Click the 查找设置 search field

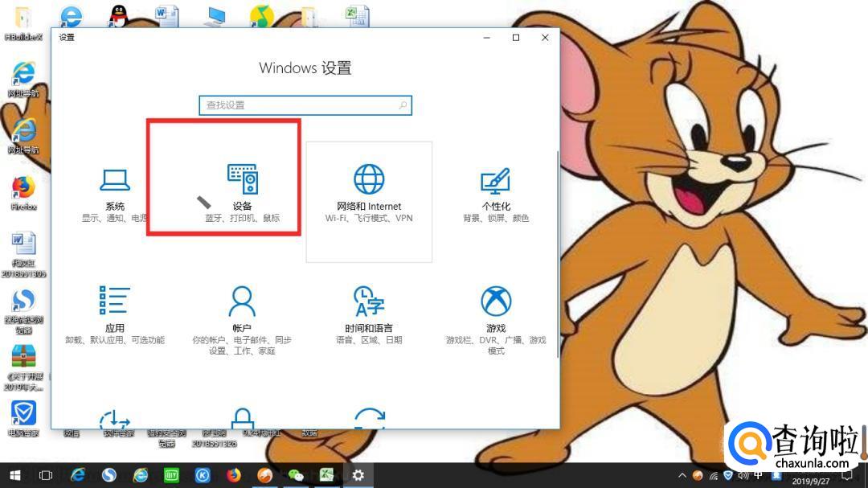coord(297,105)
